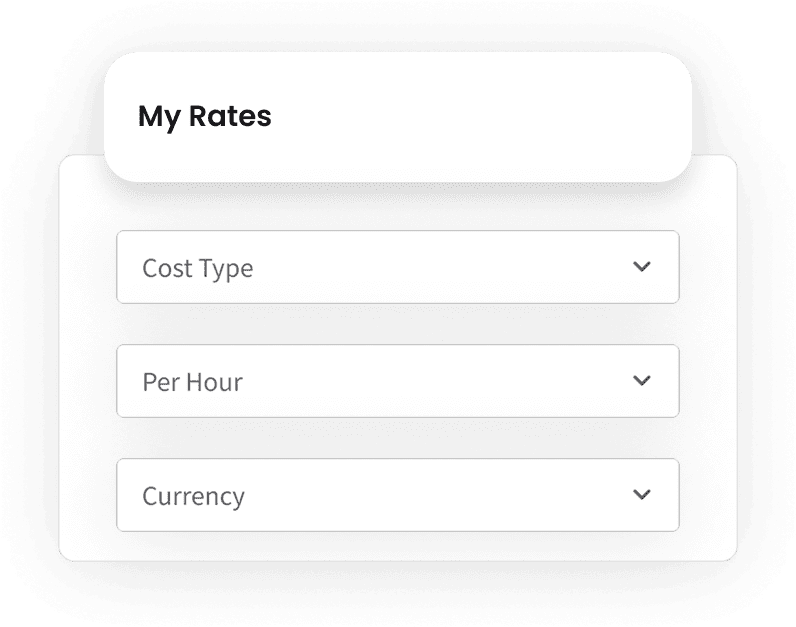796x627 pixels.
Task: Click the chevron arrow in Per Hour
Action: click(642, 381)
